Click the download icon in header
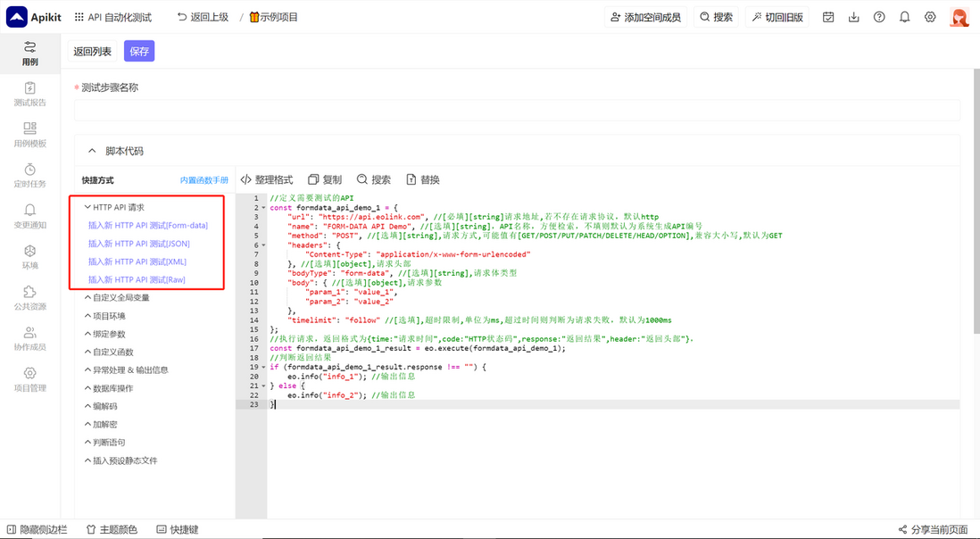Image resolution: width=980 pixels, height=539 pixels. point(854,18)
